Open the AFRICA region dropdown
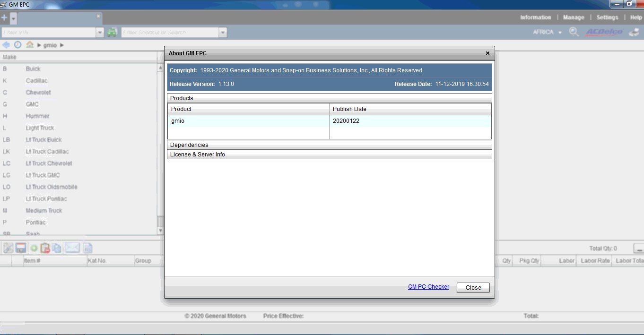 547,32
